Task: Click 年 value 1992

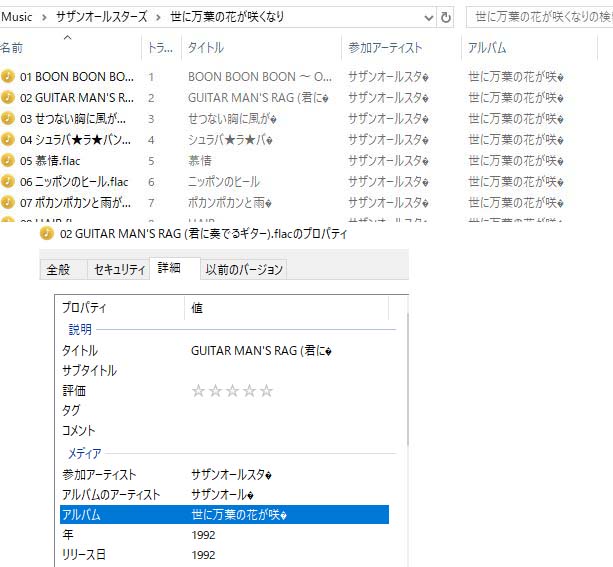Action: [x=203, y=535]
